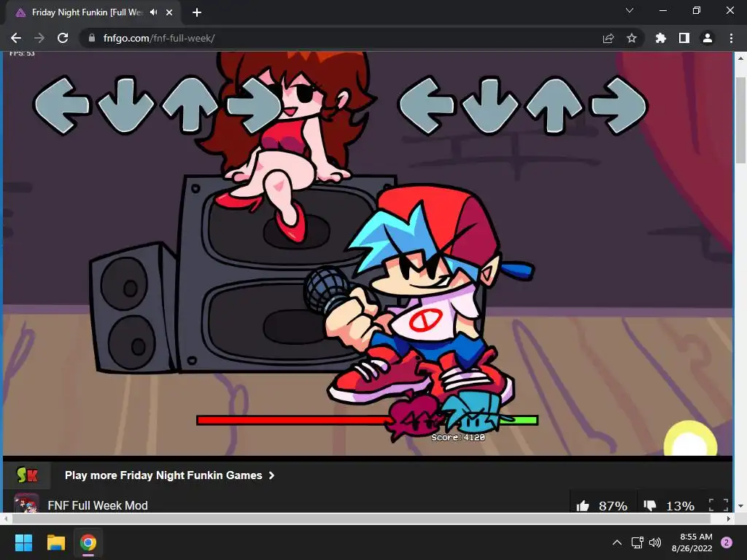Open the Extensions puzzle-piece menu
This screenshot has width=747, height=560.
click(660, 38)
